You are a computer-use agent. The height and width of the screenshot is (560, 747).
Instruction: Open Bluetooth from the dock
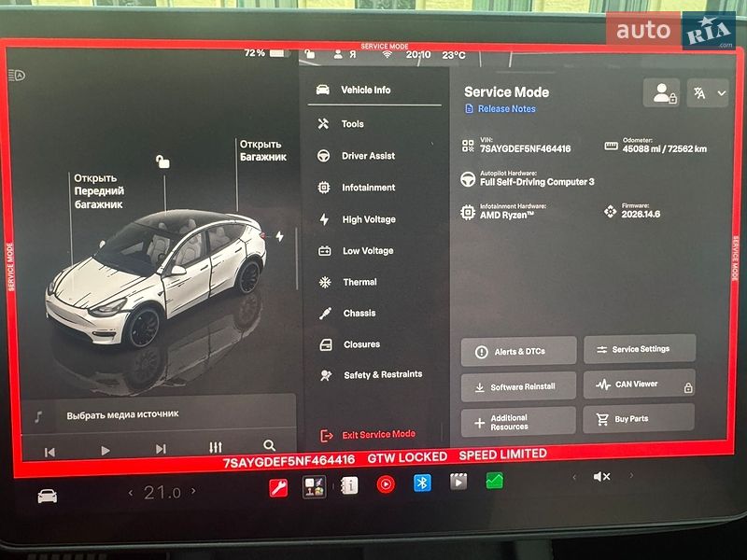tap(422, 483)
